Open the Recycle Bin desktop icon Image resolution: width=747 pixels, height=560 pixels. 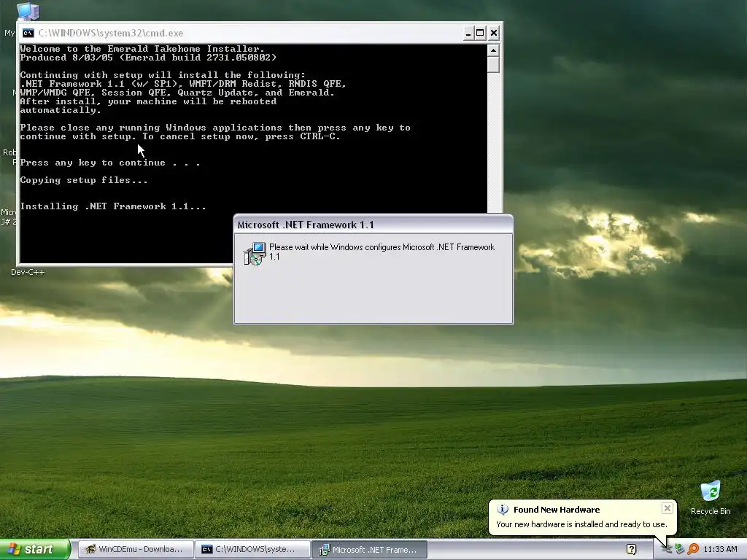[x=711, y=491]
